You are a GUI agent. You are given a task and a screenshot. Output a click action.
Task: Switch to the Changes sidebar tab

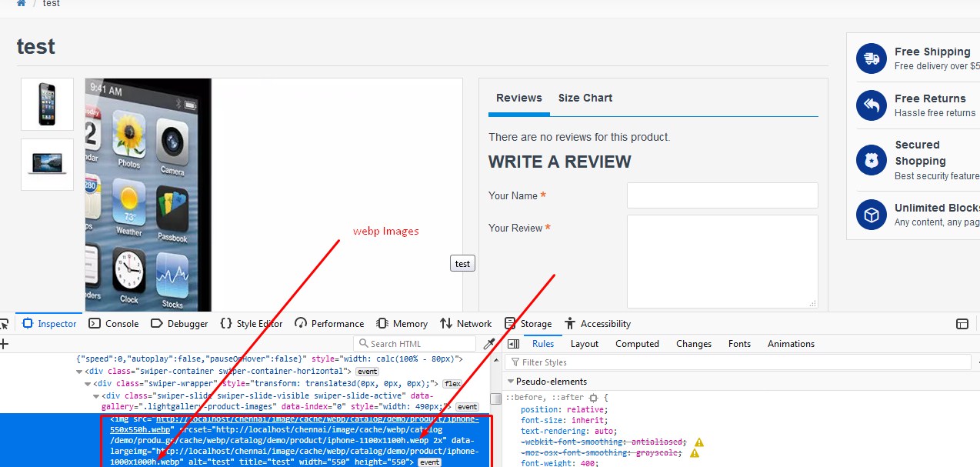(694, 344)
